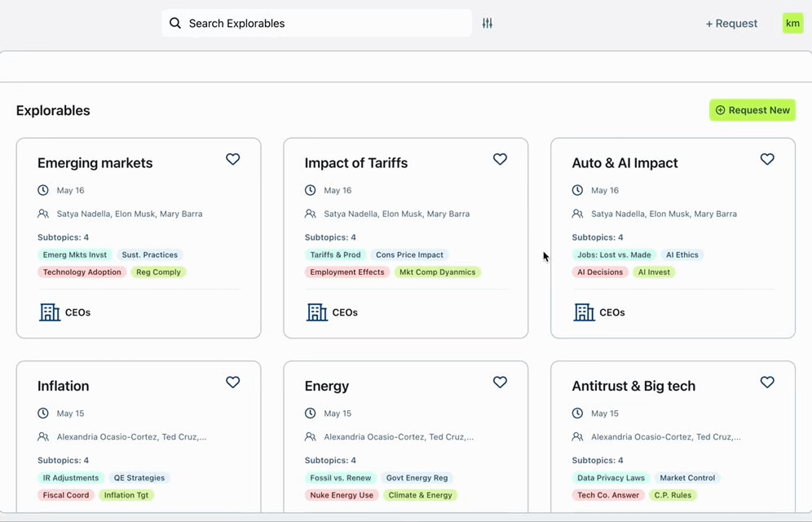The width and height of the screenshot is (812, 522).
Task: Click the clock icon on Energy card
Action: pos(310,414)
